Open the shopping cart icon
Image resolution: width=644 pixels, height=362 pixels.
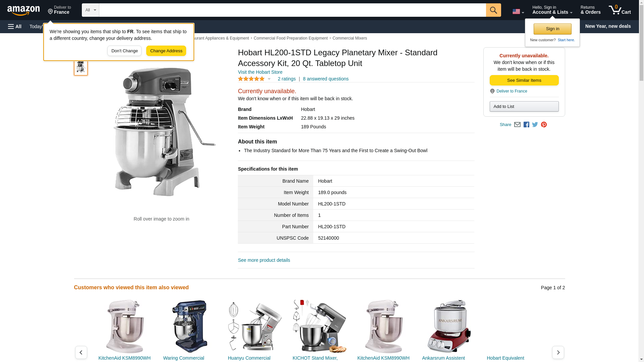(x=620, y=10)
